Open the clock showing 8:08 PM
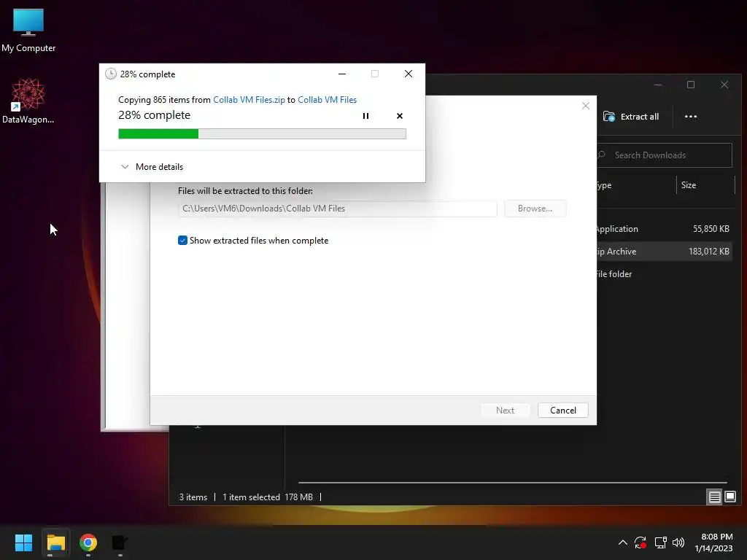The height and width of the screenshot is (560, 747). click(x=713, y=542)
